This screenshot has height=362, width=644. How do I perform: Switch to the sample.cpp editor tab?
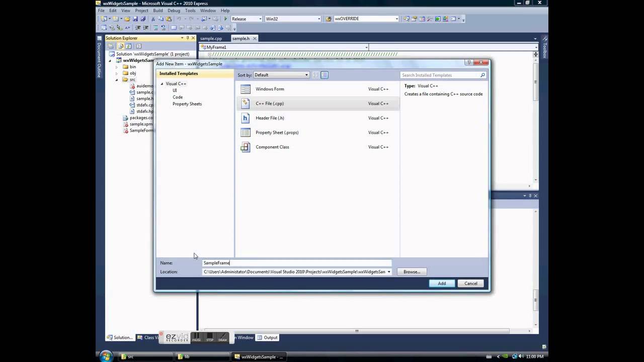tap(211, 39)
